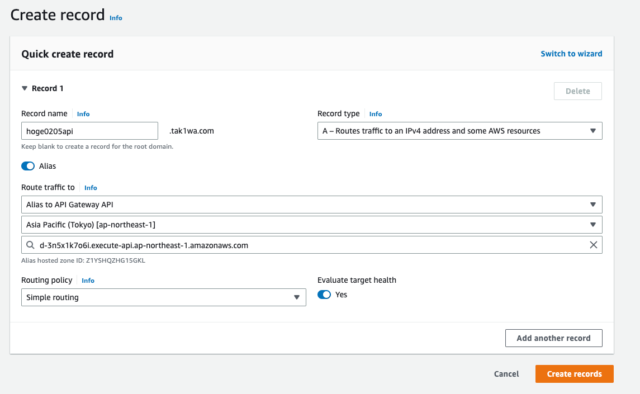Viewport: 640px width, 394px height.
Task: Open the Record type dropdown
Action: (x=460, y=131)
